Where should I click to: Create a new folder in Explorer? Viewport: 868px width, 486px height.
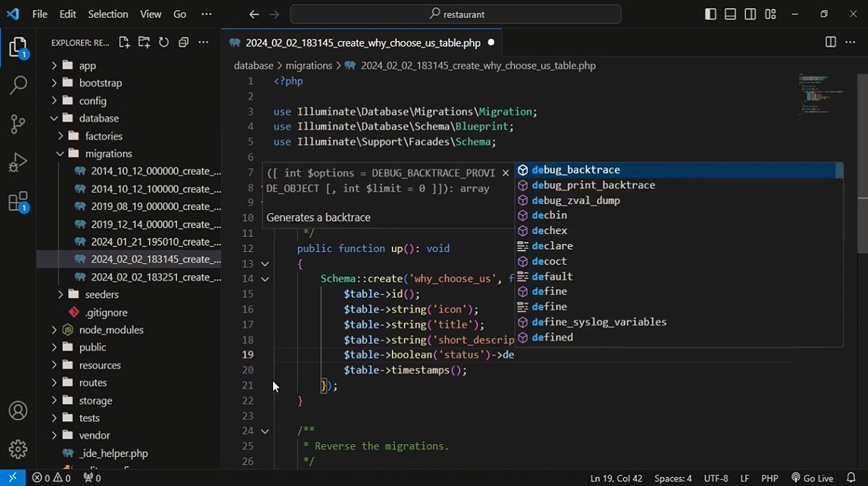pyautogui.click(x=144, y=43)
